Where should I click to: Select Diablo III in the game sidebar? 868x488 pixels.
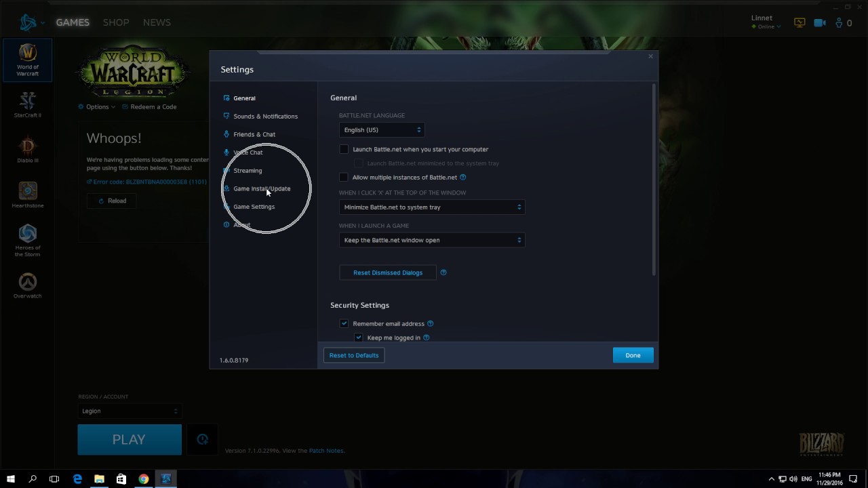coord(28,150)
